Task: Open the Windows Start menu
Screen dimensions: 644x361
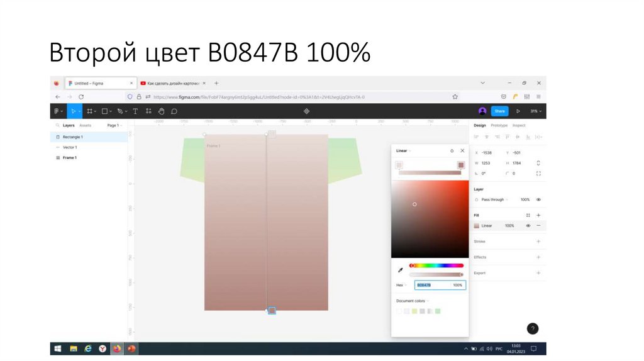Action: (x=58, y=348)
